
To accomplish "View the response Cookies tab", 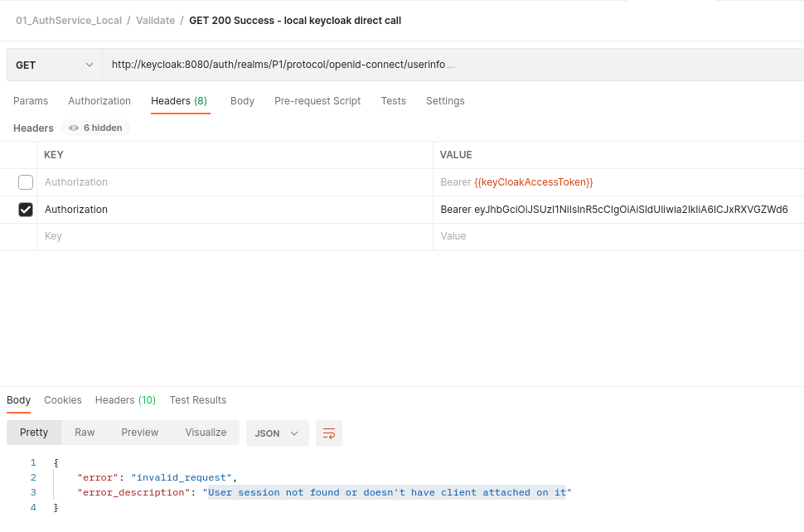I will [x=62, y=399].
